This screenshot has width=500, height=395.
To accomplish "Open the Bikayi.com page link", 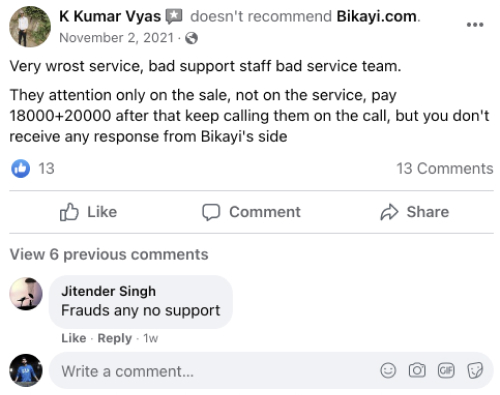I will tap(377, 16).
